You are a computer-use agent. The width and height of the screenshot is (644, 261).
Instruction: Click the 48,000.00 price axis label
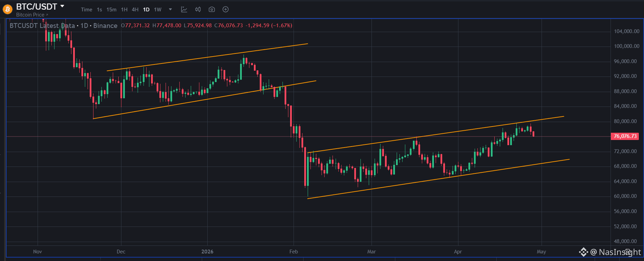point(625,241)
